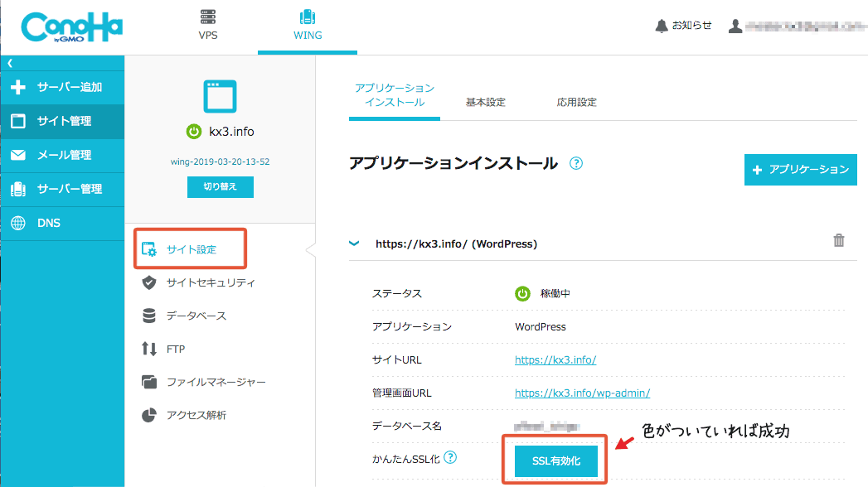Click the large site window icon above kx3.info
The width and height of the screenshot is (868, 487).
[220, 97]
